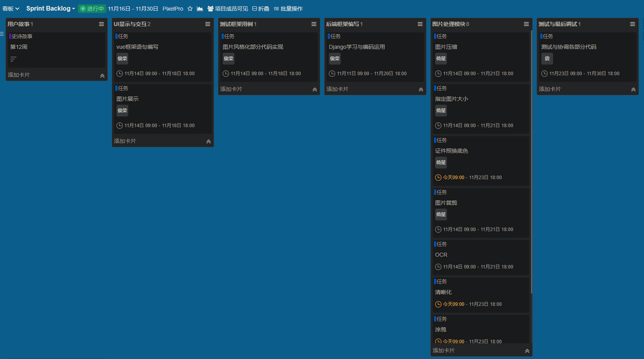
Task: Open the 清晰化 task card
Action: tap(481, 295)
